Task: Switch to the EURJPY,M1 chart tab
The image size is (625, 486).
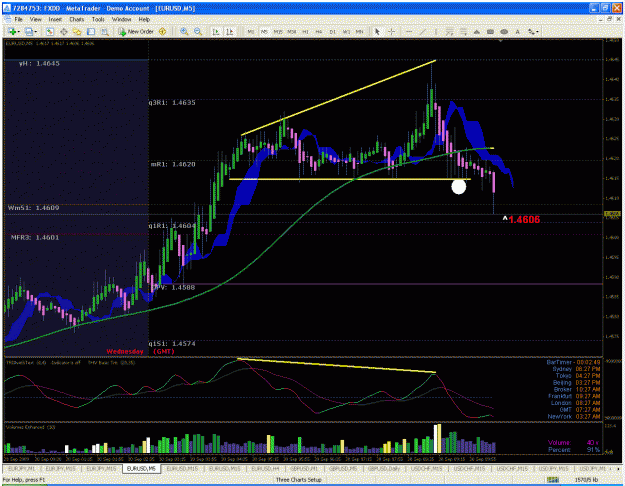Action: 22,468
